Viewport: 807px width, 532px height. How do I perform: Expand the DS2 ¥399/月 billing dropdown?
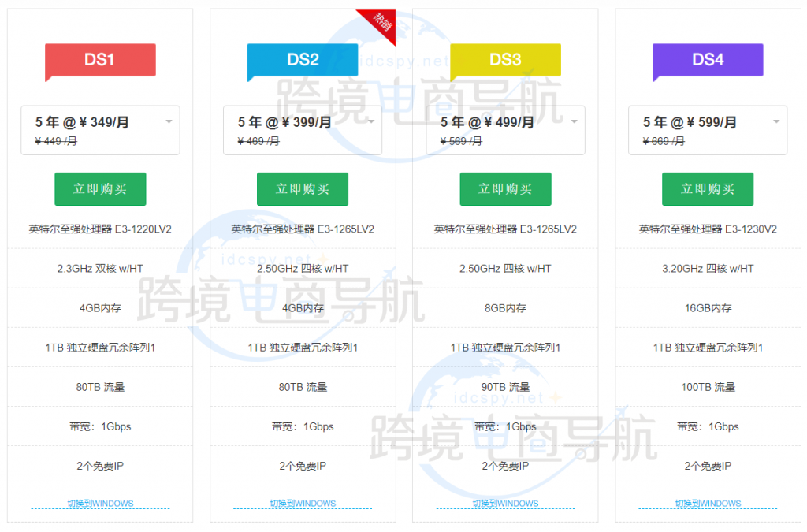point(303,130)
